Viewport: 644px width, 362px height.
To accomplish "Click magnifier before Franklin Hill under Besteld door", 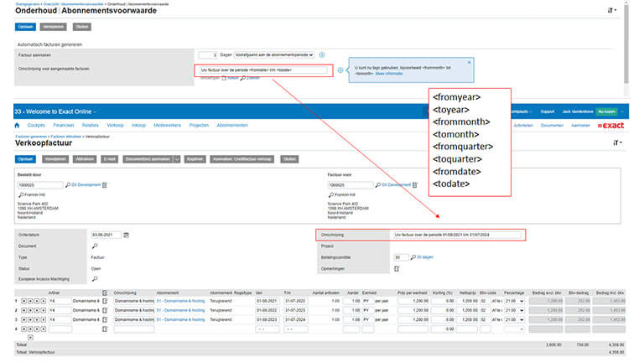I will [20, 195].
